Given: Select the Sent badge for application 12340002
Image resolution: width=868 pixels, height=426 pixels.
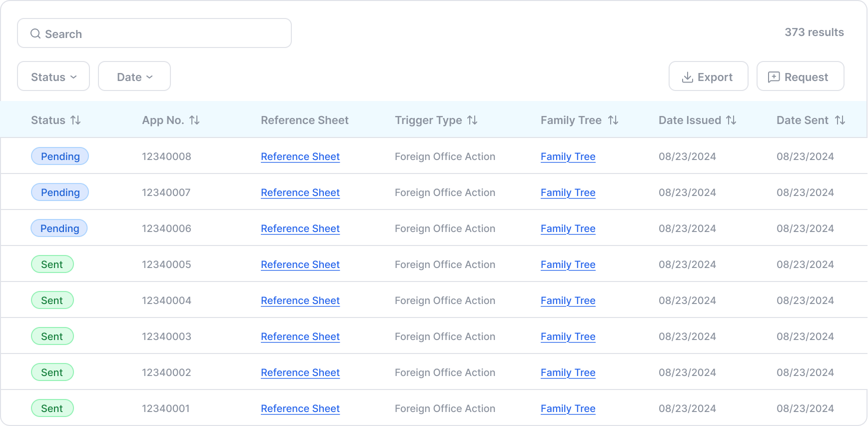Looking at the screenshot, I should [x=52, y=372].
